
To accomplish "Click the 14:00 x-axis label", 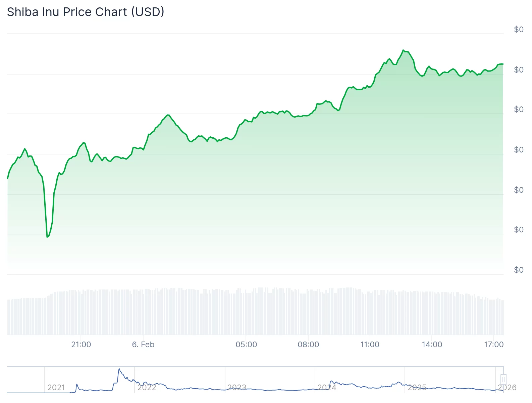I will (x=432, y=345).
